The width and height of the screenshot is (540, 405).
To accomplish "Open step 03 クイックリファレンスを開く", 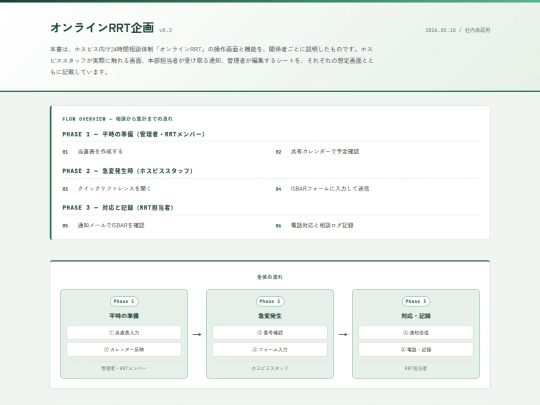I will point(107,189).
